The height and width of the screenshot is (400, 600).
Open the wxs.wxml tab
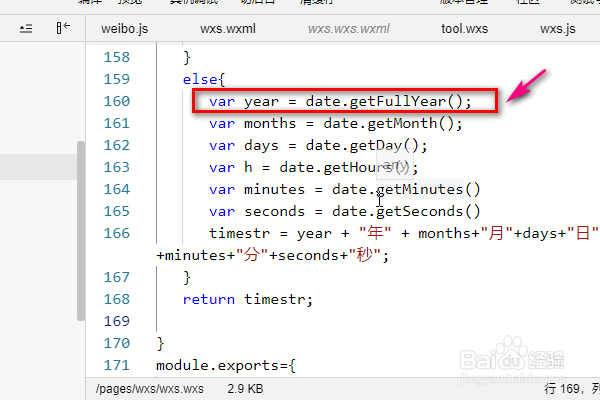click(228, 29)
